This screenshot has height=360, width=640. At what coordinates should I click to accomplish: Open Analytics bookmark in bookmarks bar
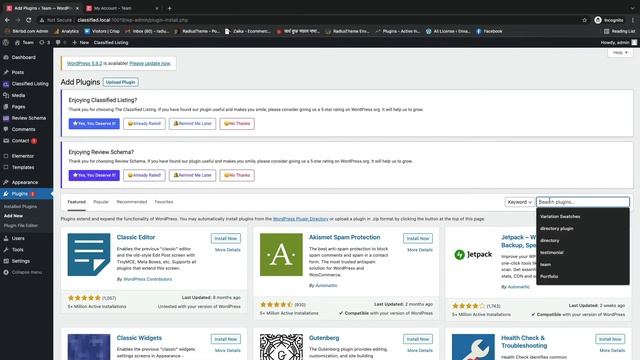(67, 31)
